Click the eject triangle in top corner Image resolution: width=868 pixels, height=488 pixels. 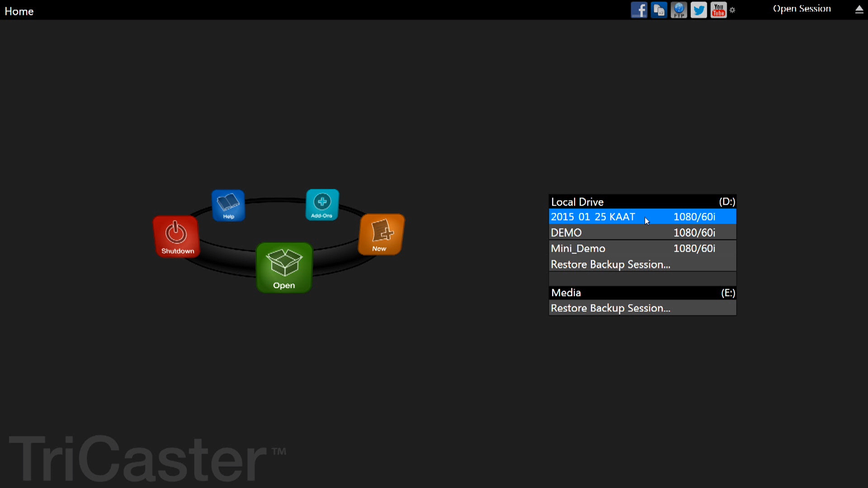(x=859, y=9)
